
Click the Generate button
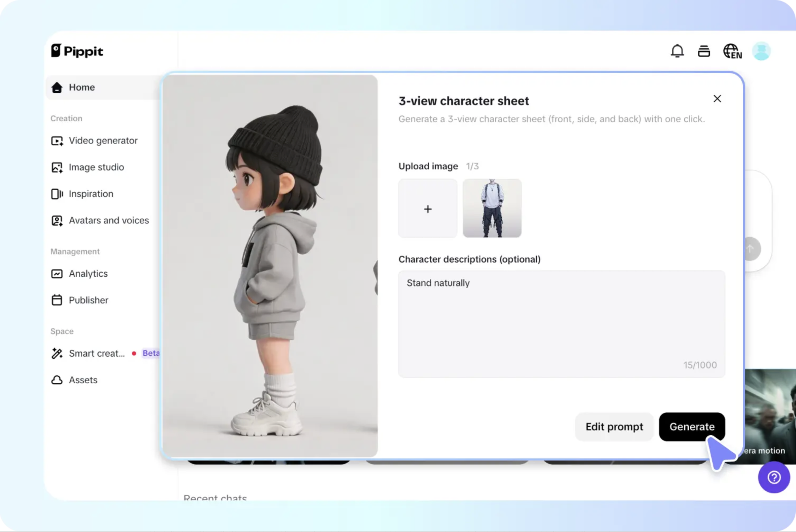click(x=692, y=427)
